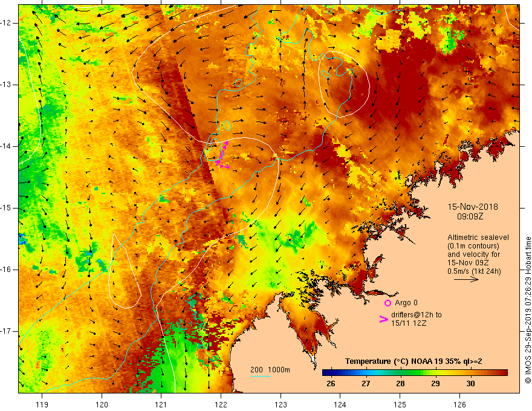This screenshot has height=411, width=532.
Task: Click the 'and velocity for' legend line
Action: [x=473, y=254]
